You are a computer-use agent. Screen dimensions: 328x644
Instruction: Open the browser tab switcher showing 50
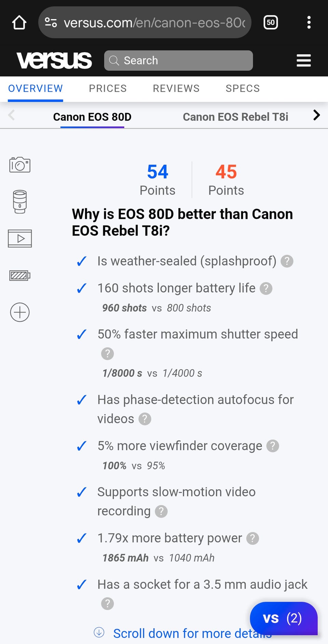pyautogui.click(x=271, y=23)
